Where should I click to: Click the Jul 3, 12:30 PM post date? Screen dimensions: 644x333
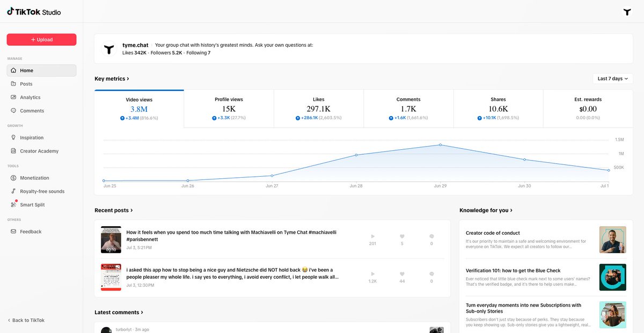(x=140, y=285)
